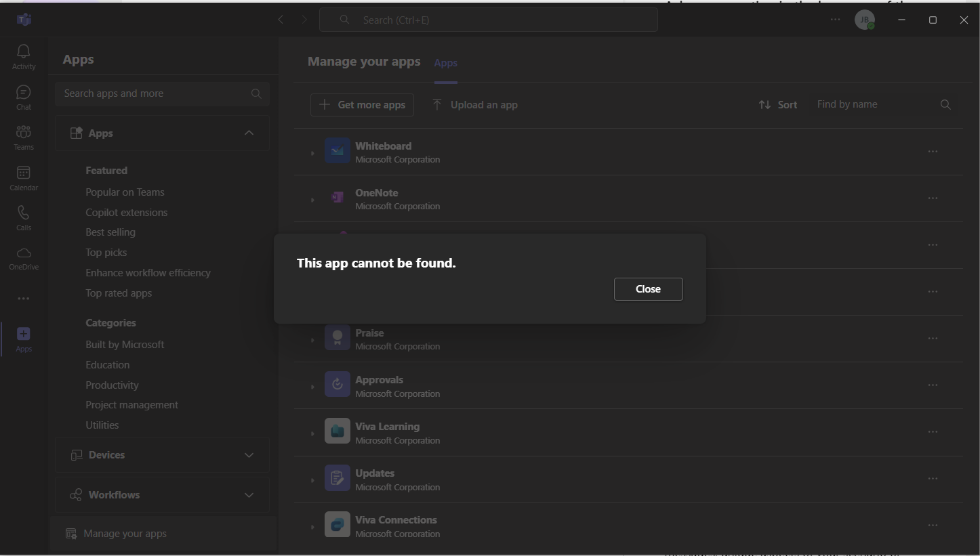Expand the Workflows section
Image resolution: width=980 pixels, height=556 pixels.
click(163, 495)
